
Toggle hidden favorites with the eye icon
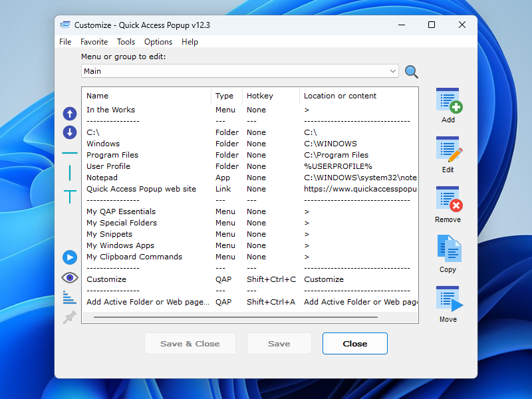70,278
